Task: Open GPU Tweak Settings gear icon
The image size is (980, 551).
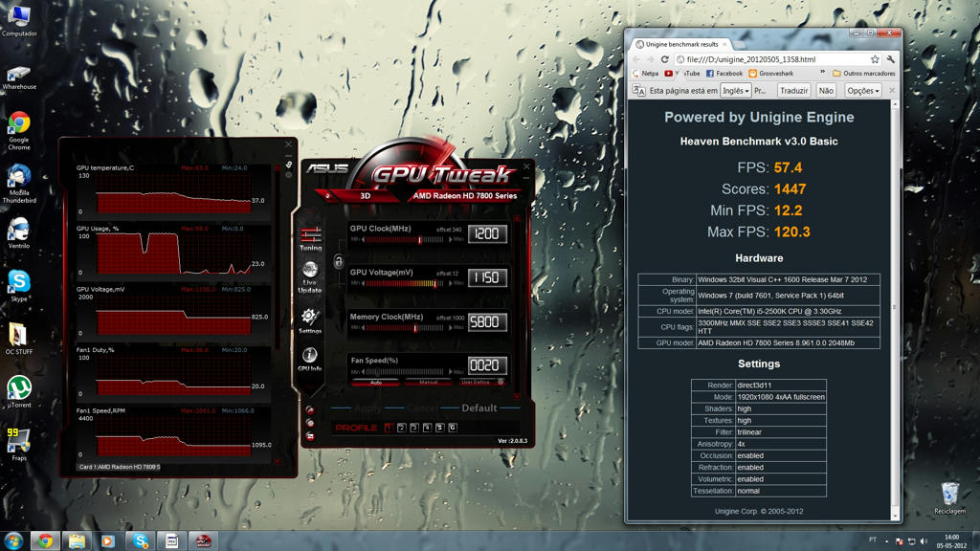Action: [x=310, y=320]
